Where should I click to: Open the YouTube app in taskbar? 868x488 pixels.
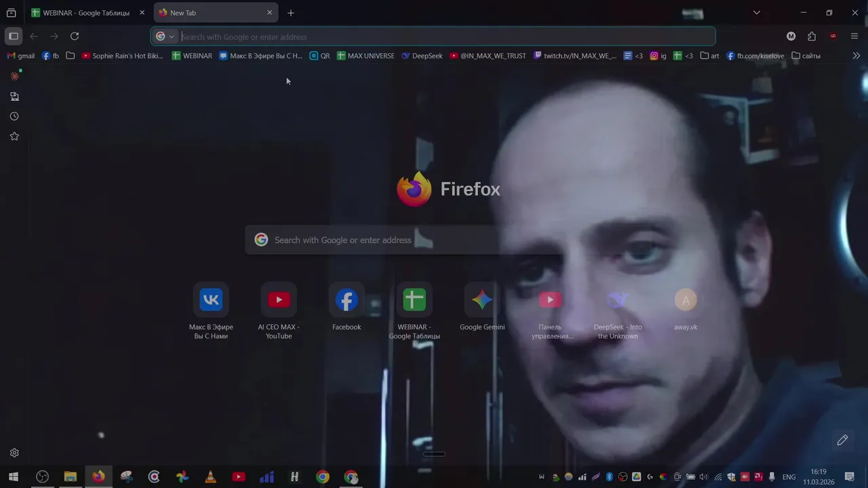pos(239,477)
